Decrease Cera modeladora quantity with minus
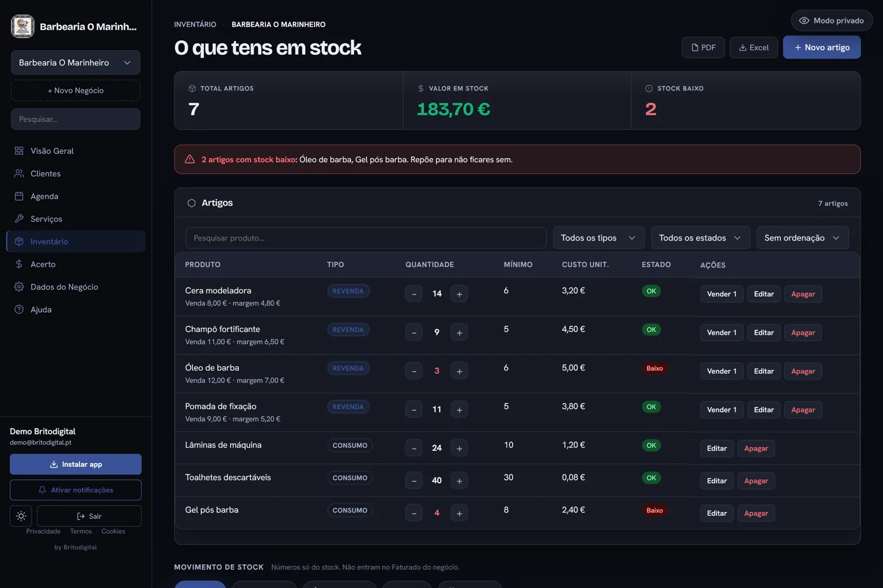883x588 pixels. (414, 294)
